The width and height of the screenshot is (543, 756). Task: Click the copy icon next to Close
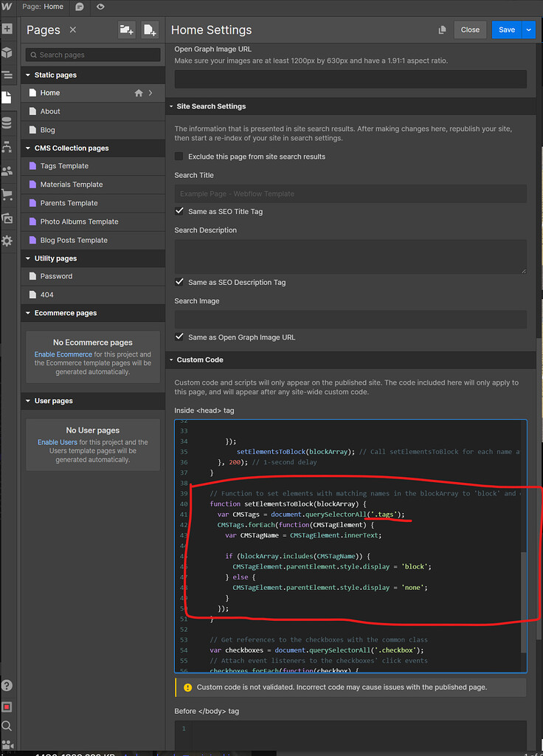[441, 30]
